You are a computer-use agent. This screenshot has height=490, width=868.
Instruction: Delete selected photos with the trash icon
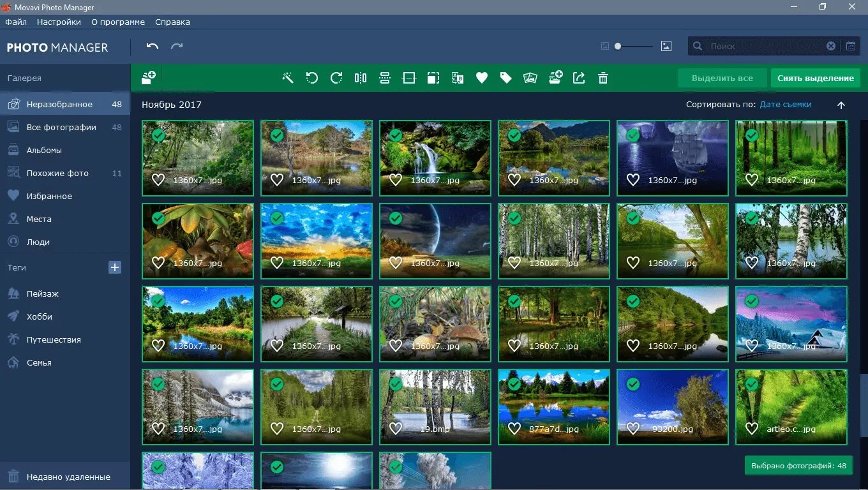click(x=603, y=78)
